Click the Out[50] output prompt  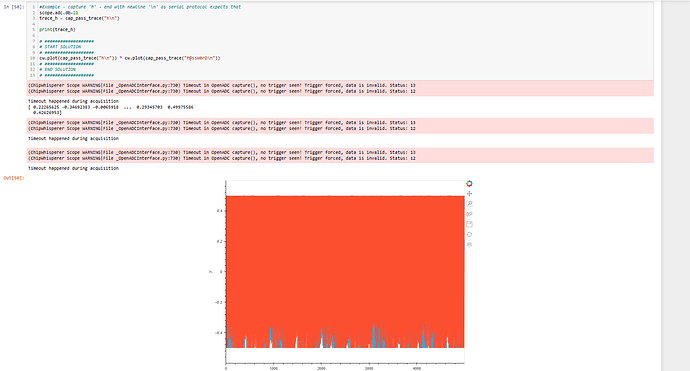point(13,178)
